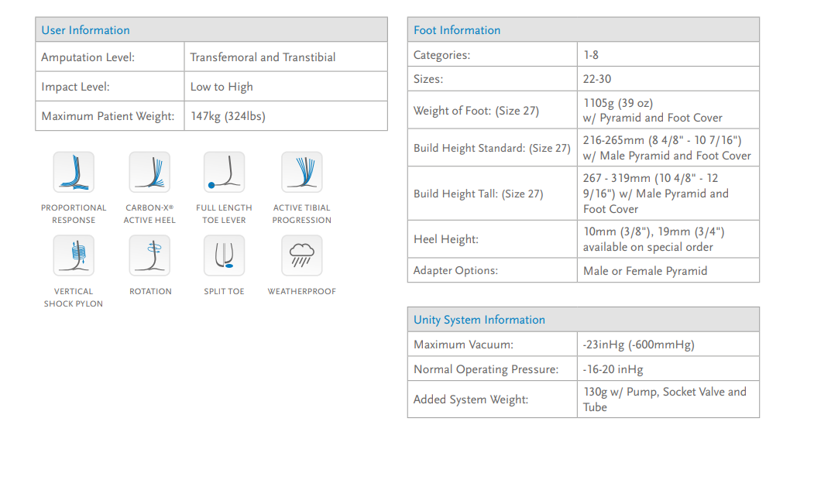The image size is (814, 504).
Task: Click the 'SPLIT TOE' caption text
Action: tap(225, 291)
